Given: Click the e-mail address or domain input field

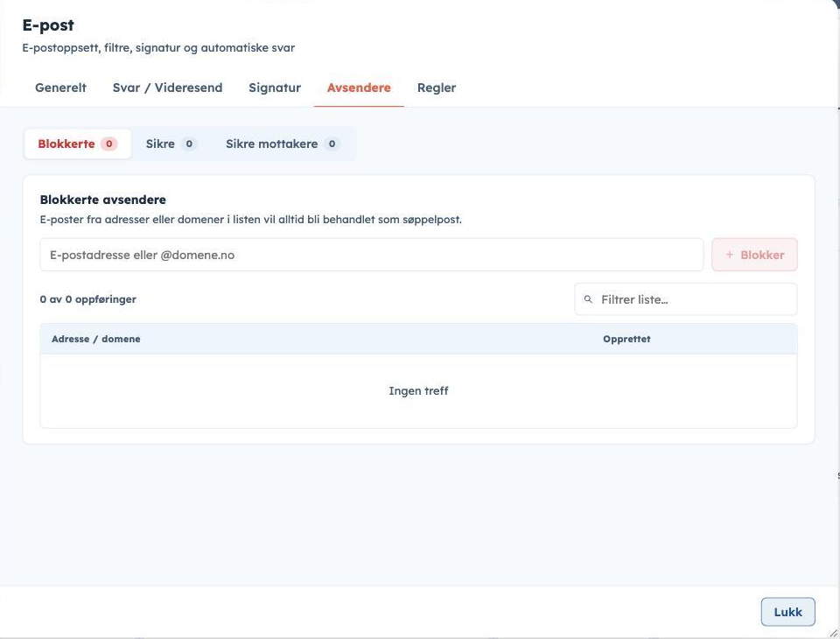Looking at the screenshot, I should [x=372, y=255].
